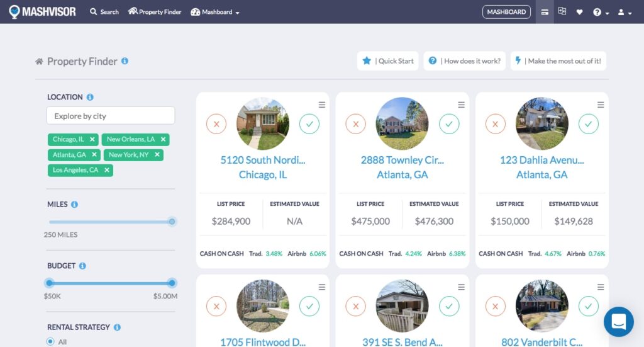Remove the Los Angeles, CA tag
Screen dimensions: 644x347
(x=106, y=170)
